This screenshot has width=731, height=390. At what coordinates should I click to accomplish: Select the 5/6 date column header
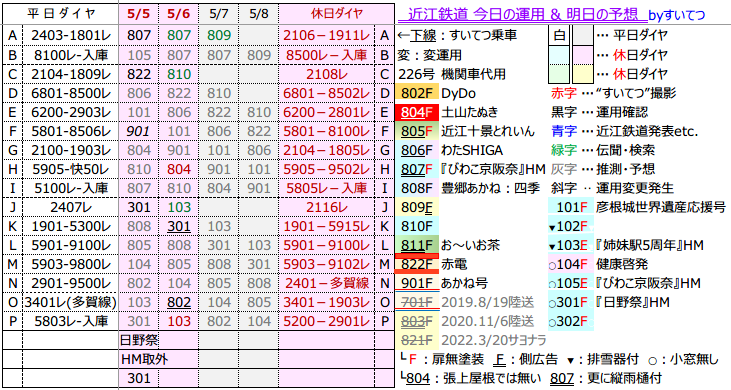pyautogui.click(x=179, y=14)
